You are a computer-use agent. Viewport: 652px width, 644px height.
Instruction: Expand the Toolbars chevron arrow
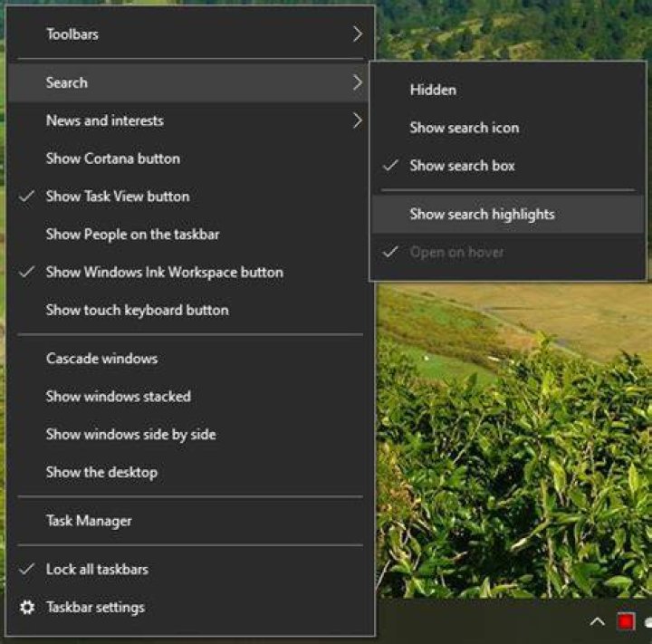click(x=357, y=34)
